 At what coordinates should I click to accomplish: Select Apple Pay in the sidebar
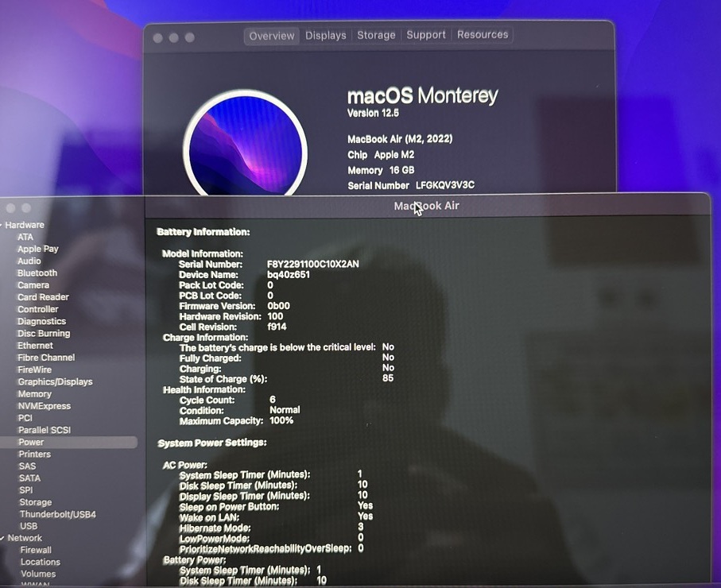(x=37, y=250)
